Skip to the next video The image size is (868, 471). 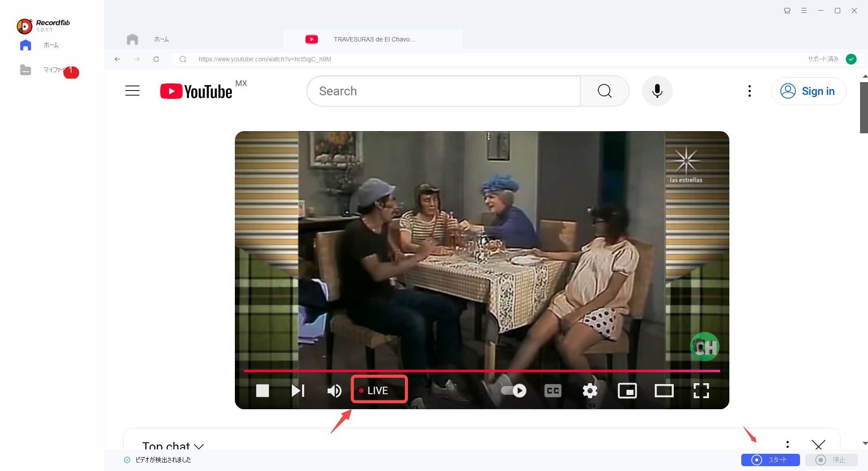coord(298,391)
